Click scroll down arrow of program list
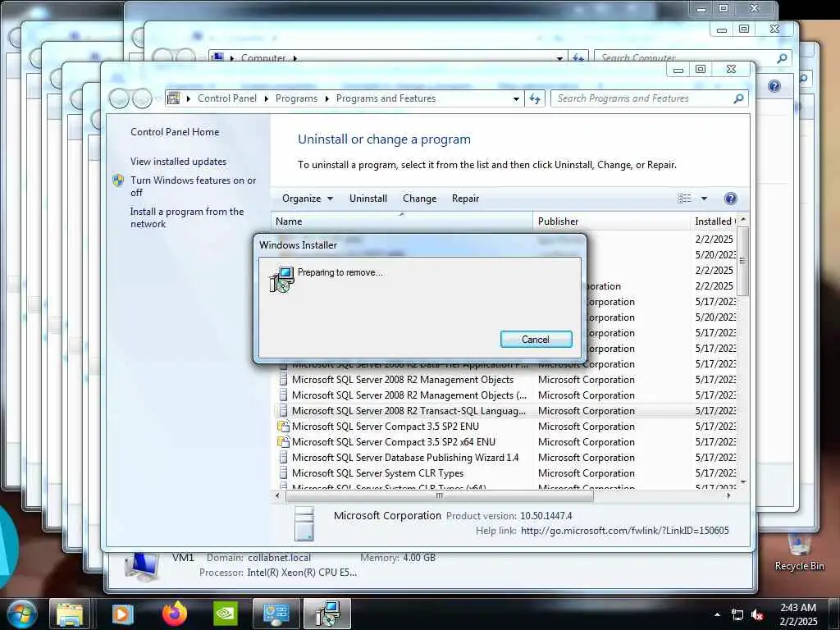 click(x=742, y=482)
